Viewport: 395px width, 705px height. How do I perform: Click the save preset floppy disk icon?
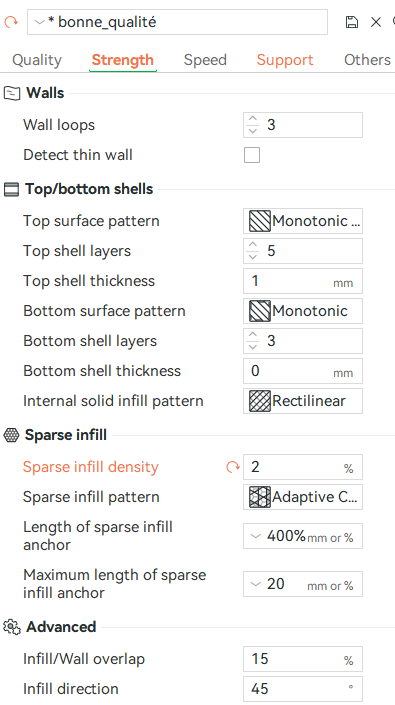point(352,22)
